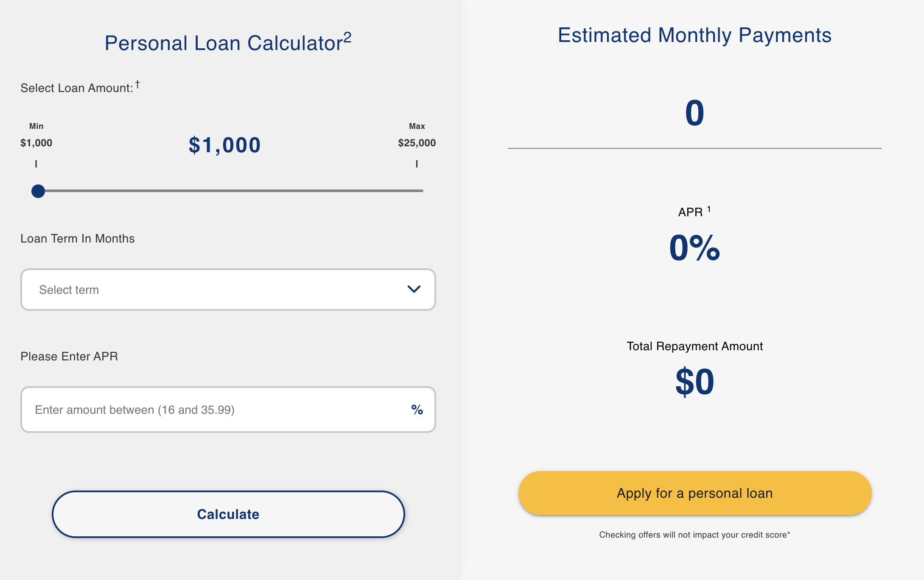Click the estimated monthly payment value 0

coord(694,113)
